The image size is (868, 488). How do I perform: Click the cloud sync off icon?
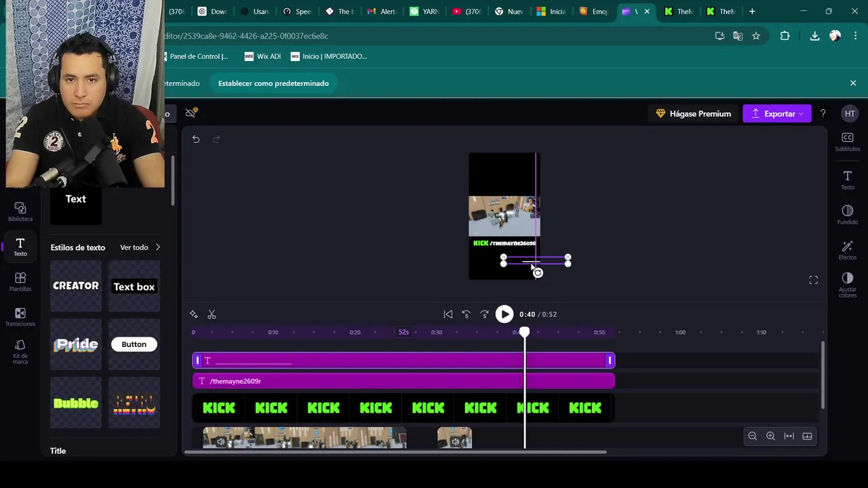click(x=191, y=113)
